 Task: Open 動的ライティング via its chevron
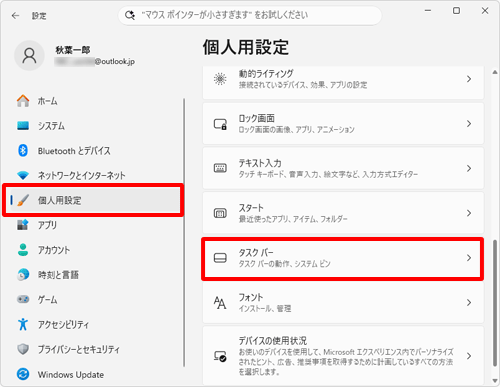tap(469, 79)
